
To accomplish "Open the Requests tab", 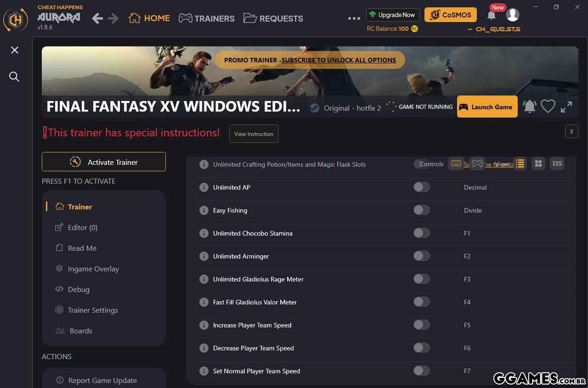I will pyautogui.click(x=273, y=18).
